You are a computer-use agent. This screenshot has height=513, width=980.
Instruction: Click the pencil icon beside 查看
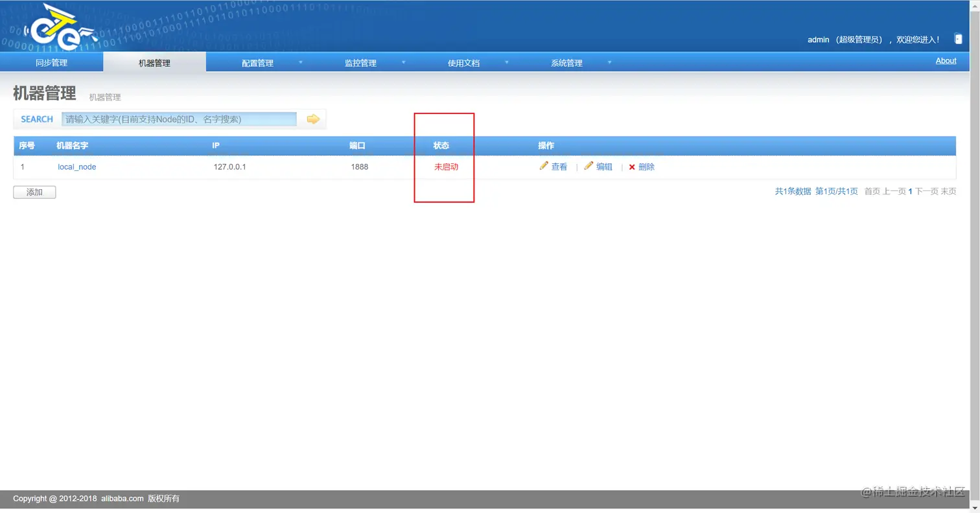point(544,166)
